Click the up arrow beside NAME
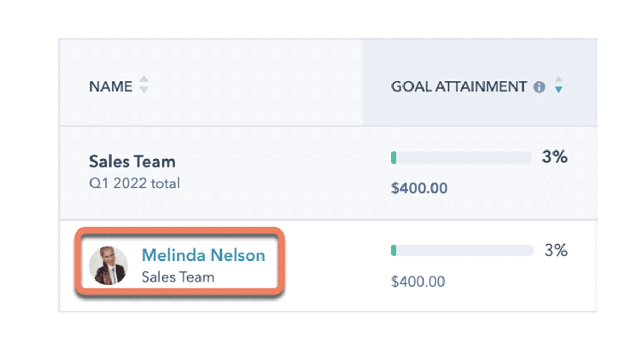The height and width of the screenshot is (360, 644). coord(144,80)
